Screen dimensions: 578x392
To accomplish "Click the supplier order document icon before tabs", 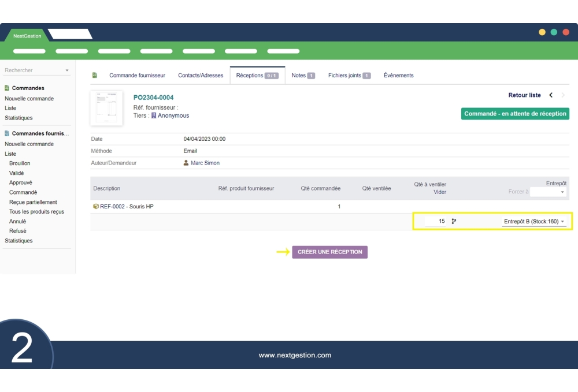I will (x=95, y=75).
